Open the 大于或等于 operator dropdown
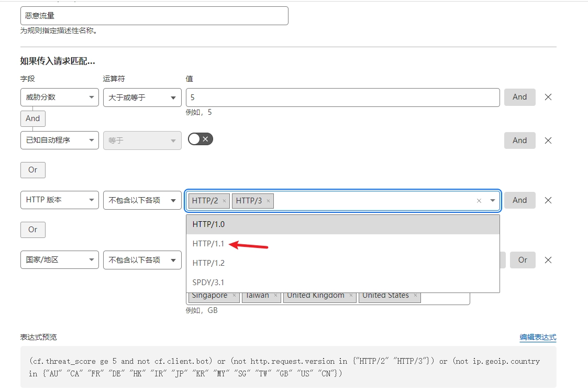This screenshot has width=588, height=390. click(142, 97)
